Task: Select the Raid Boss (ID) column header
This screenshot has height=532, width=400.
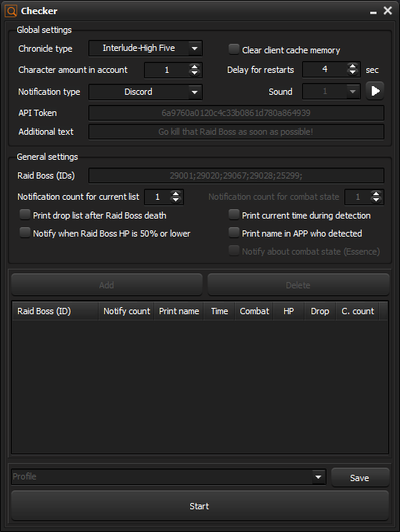Action: (x=55, y=311)
